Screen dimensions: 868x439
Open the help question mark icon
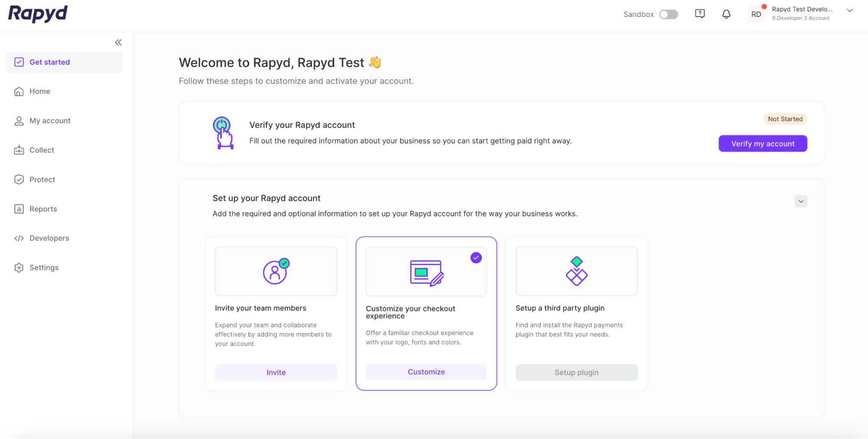(x=700, y=14)
